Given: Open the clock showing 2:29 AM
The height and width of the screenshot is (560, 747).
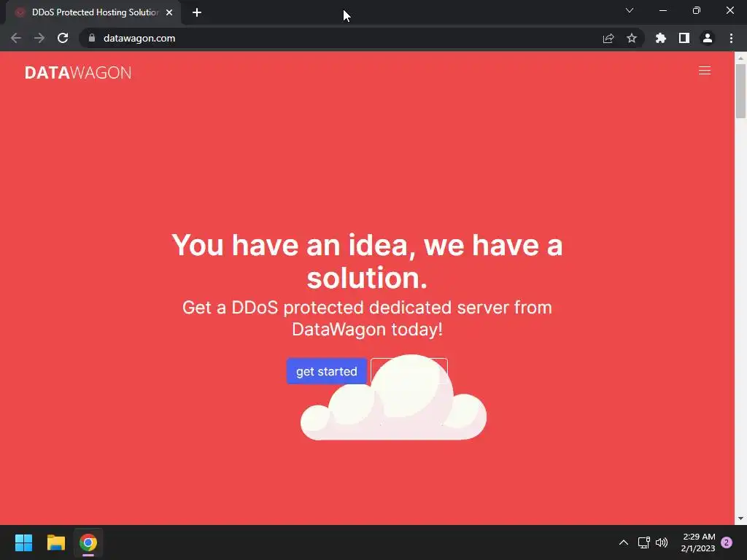Looking at the screenshot, I should coord(698,542).
